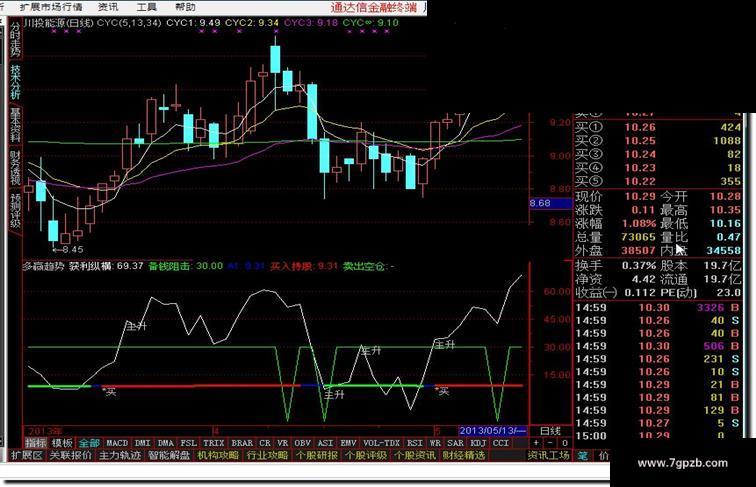Apply the CR indicator
Viewport: 756px width, 487px height.
(265, 443)
